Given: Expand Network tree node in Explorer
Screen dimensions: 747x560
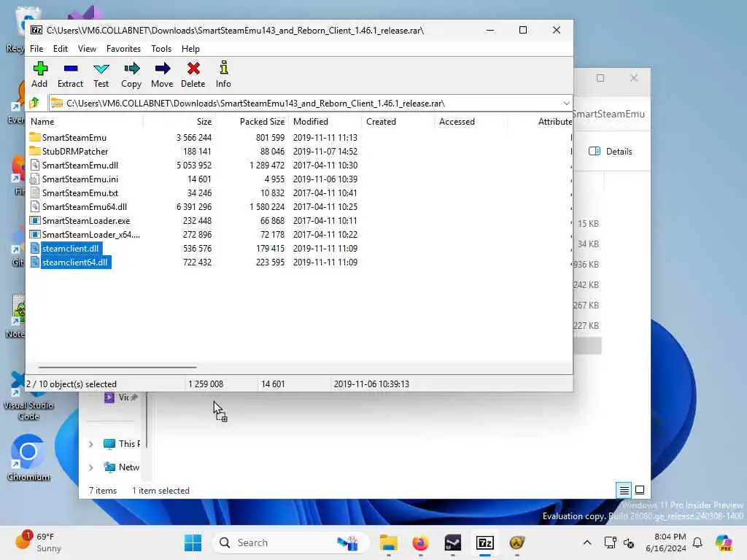Looking at the screenshot, I should click(90, 467).
